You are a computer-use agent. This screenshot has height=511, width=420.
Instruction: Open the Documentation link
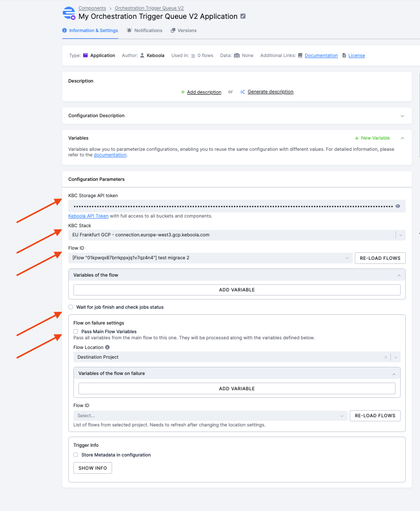click(321, 56)
